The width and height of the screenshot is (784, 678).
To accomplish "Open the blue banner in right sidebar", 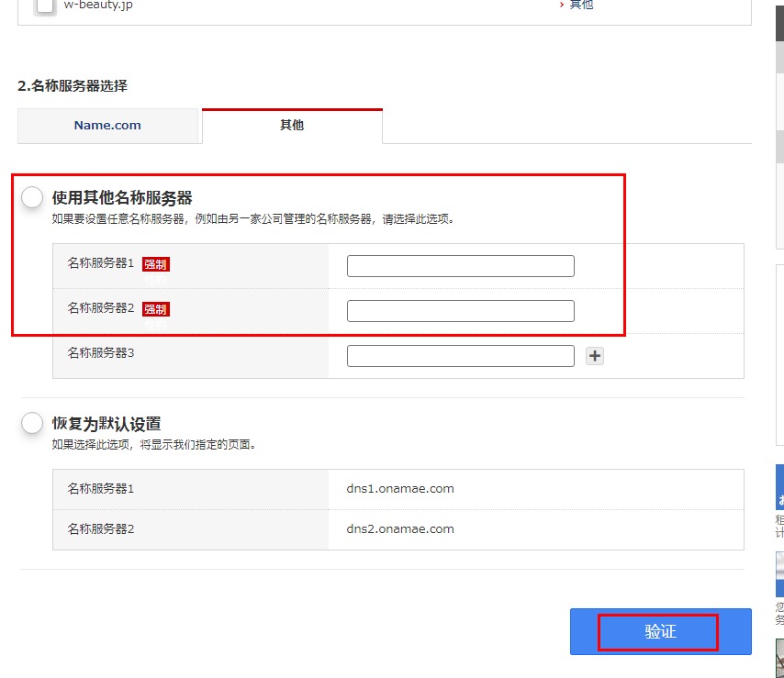I will (779, 488).
